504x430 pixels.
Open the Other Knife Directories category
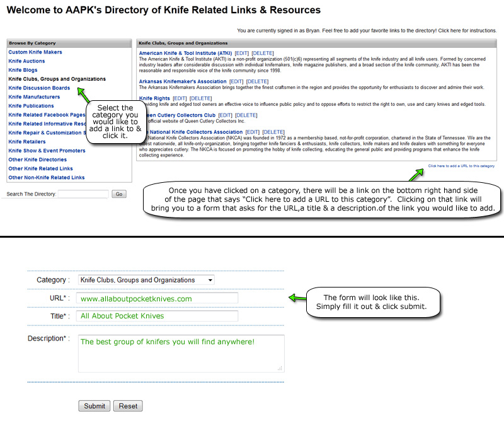point(38,160)
